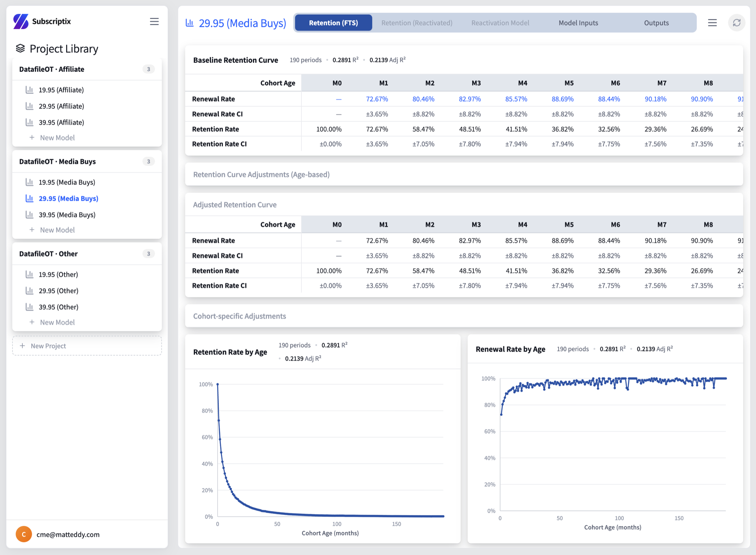The image size is (756, 555).
Task: Add New Model under DatafileOT Media Buys
Action: 52,230
